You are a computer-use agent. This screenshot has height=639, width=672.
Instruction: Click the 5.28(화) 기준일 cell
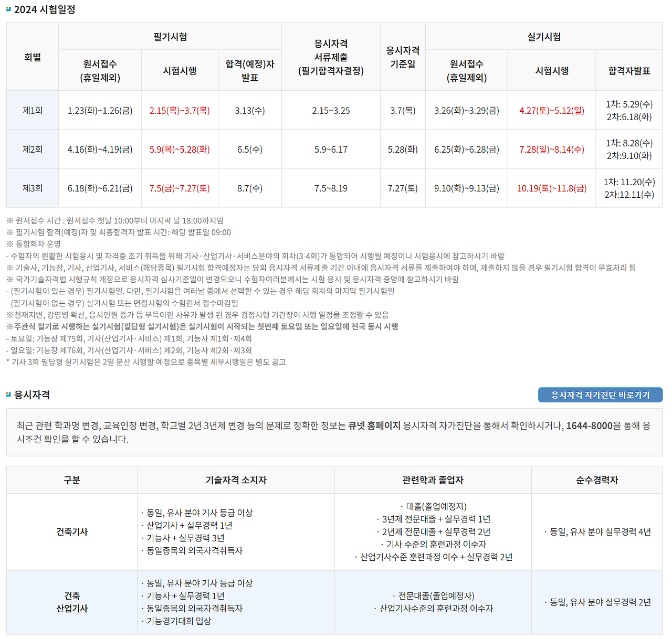coord(403,149)
